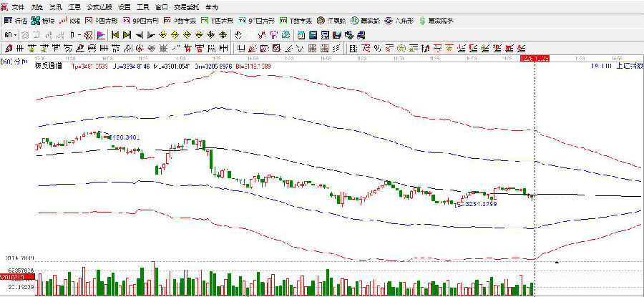Click the red volume value label
644x297 pixels.
pos(13,277)
